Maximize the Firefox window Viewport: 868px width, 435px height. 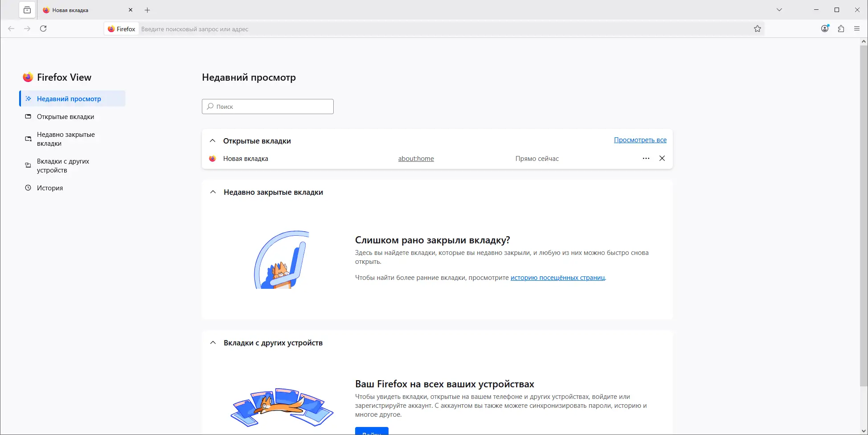pyautogui.click(x=837, y=10)
